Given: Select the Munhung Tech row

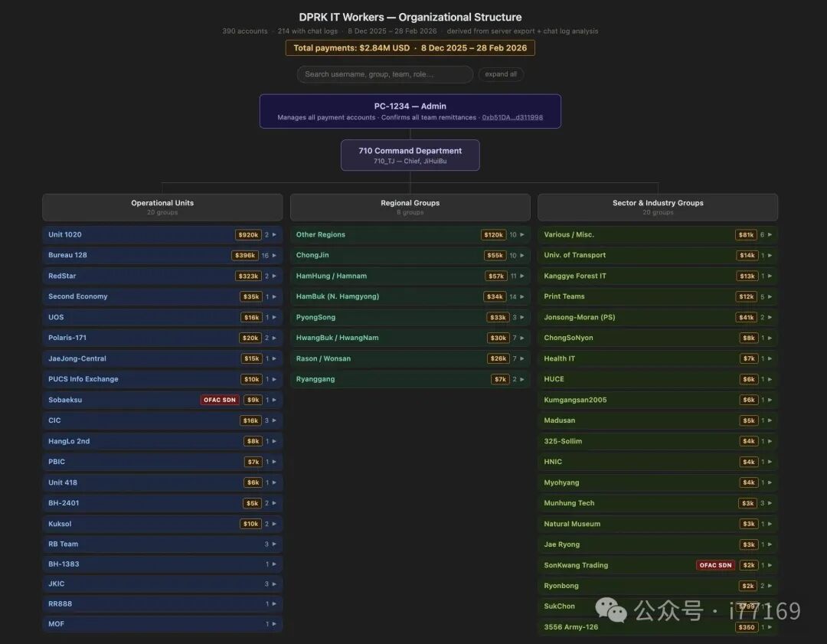Looking at the screenshot, I should (658, 503).
